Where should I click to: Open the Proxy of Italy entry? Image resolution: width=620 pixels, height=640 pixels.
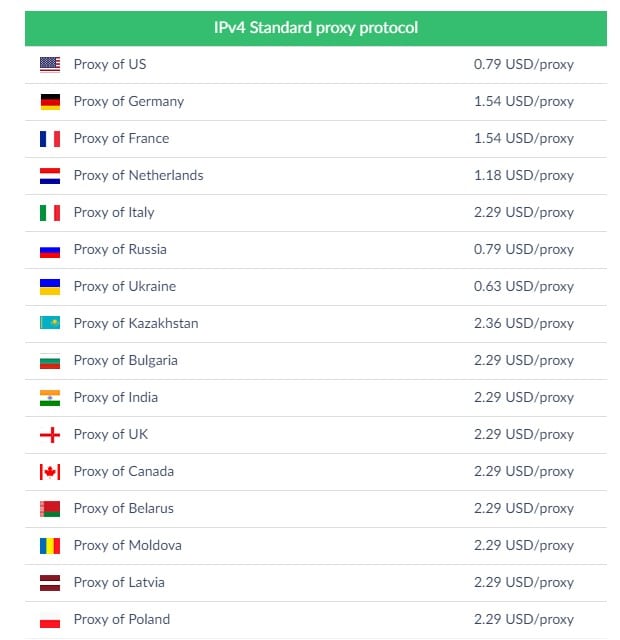pos(316,213)
